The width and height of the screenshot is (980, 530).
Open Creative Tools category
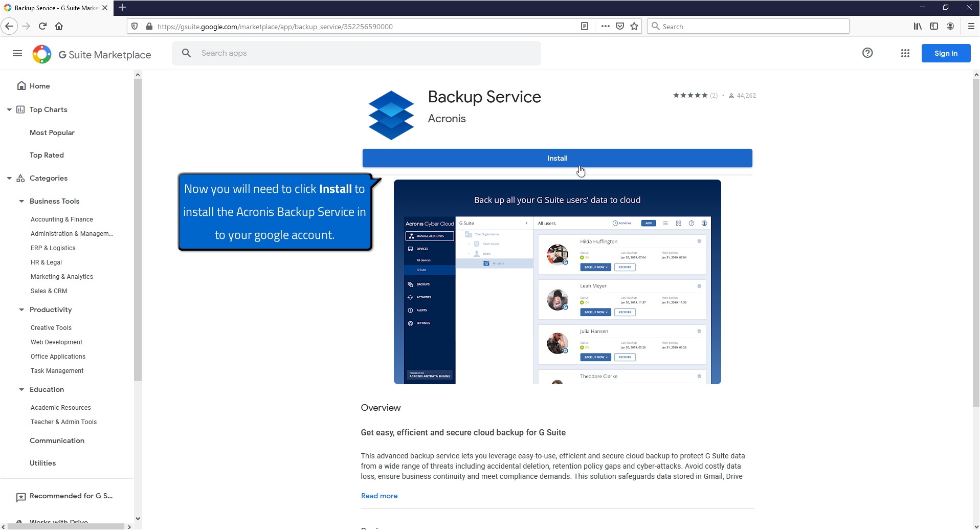51,328
